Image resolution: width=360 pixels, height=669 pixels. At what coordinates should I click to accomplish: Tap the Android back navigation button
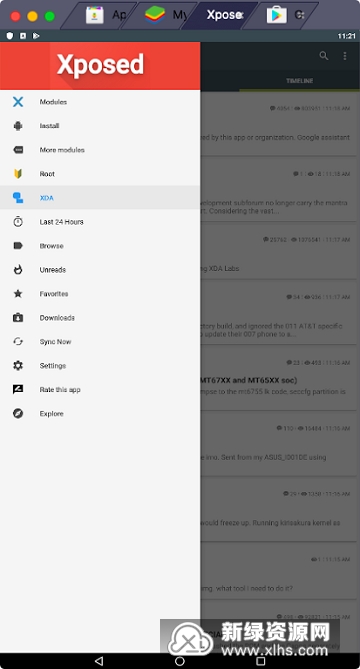click(99, 661)
